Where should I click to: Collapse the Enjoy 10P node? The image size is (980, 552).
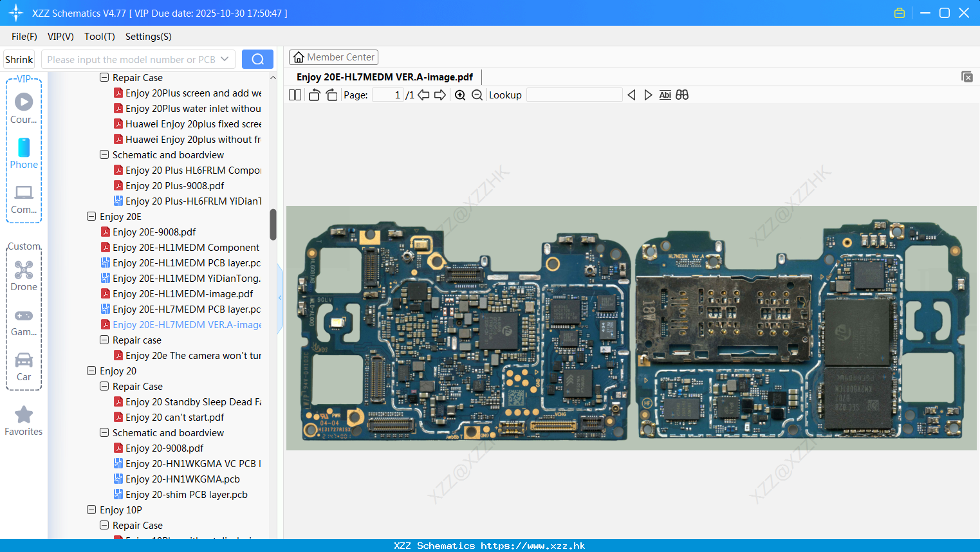(x=91, y=510)
